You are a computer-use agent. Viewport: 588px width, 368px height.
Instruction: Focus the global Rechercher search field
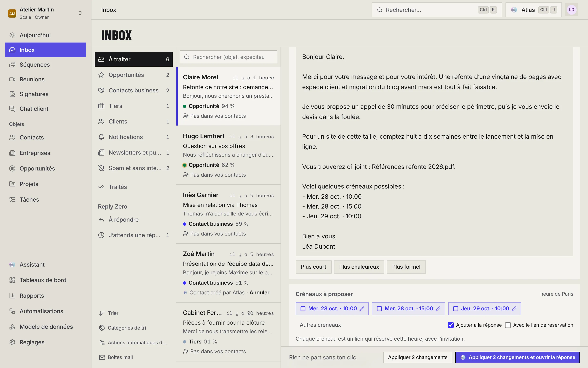coord(437,10)
